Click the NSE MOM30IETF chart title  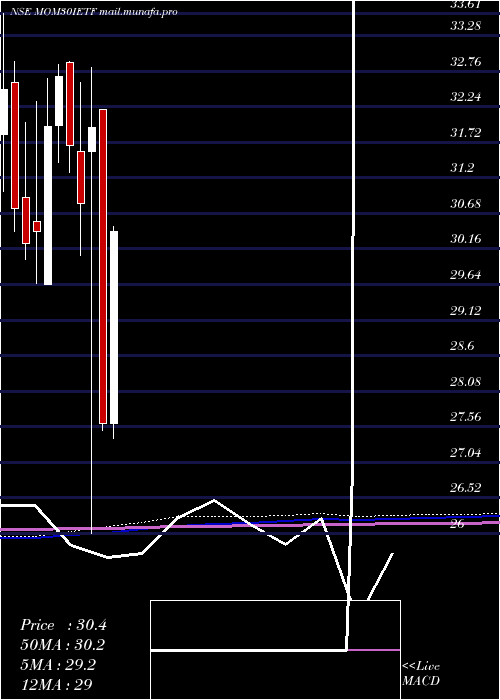point(94,12)
